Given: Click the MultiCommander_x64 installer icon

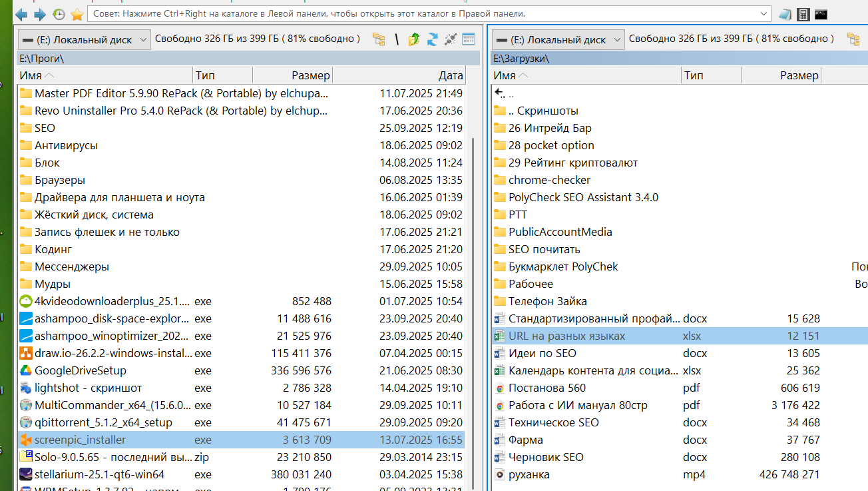Looking at the screenshot, I should 26,405.
